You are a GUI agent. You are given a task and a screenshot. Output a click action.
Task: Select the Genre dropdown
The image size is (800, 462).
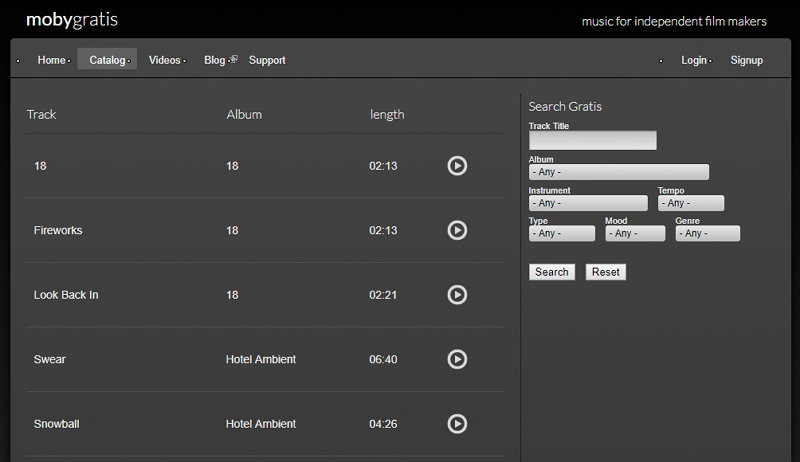click(707, 233)
